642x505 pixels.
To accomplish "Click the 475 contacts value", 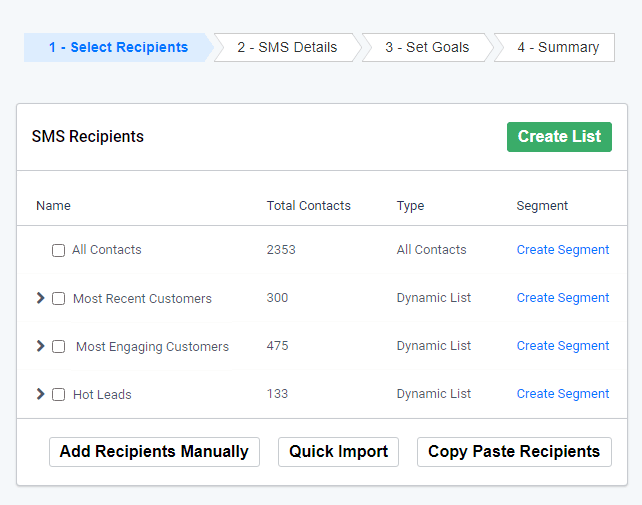I will click(277, 346).
